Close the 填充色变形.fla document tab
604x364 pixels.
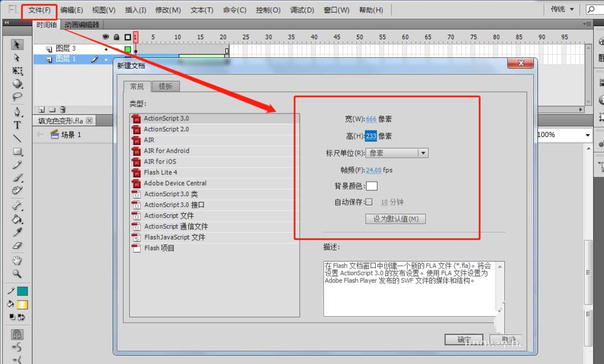pos(89,121)
